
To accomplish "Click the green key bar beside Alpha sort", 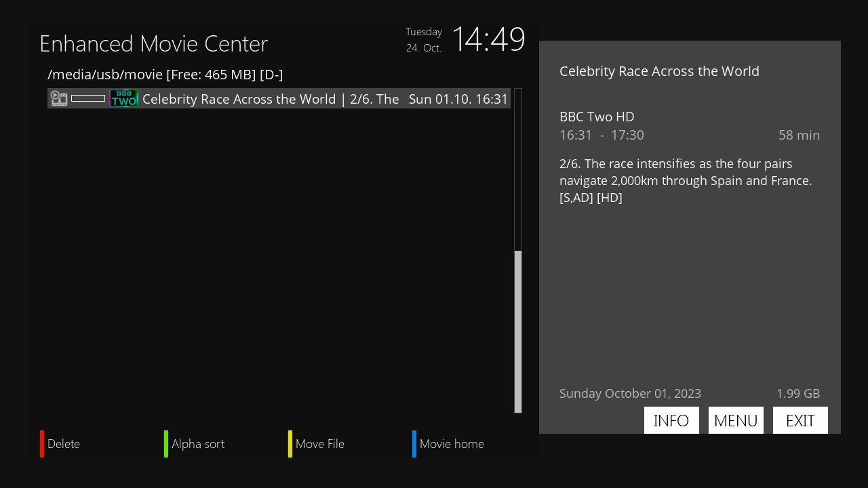I will tap(166, 444).
